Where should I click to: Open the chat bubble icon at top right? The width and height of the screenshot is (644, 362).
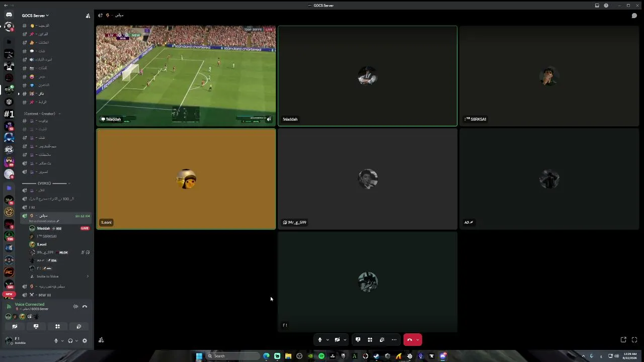click(x=634, y=16)
